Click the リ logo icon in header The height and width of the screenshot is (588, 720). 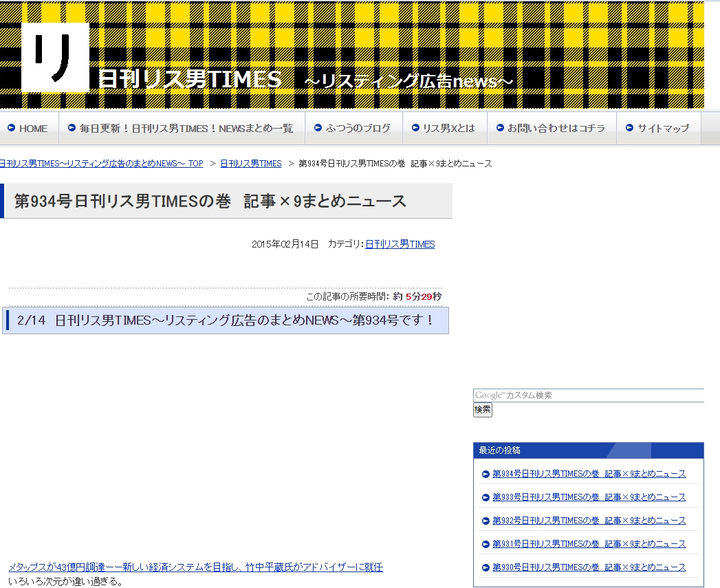tap(55, 58)
